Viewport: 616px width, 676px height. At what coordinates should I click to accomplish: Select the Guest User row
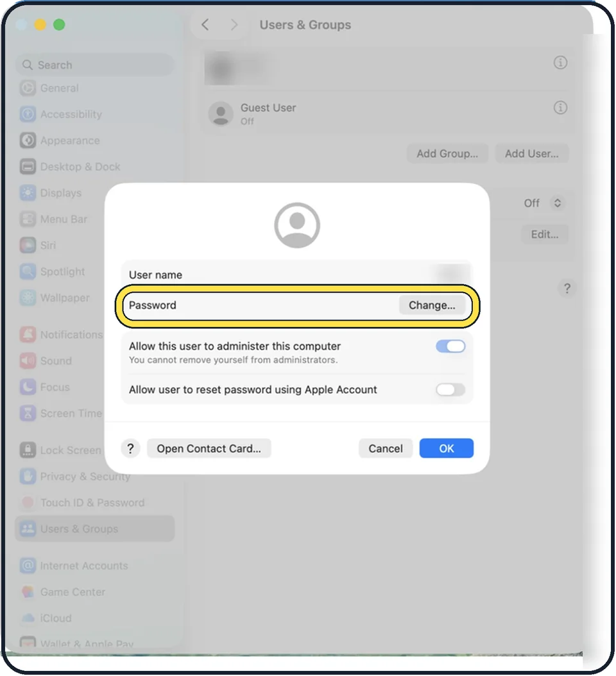pos(388,114)
